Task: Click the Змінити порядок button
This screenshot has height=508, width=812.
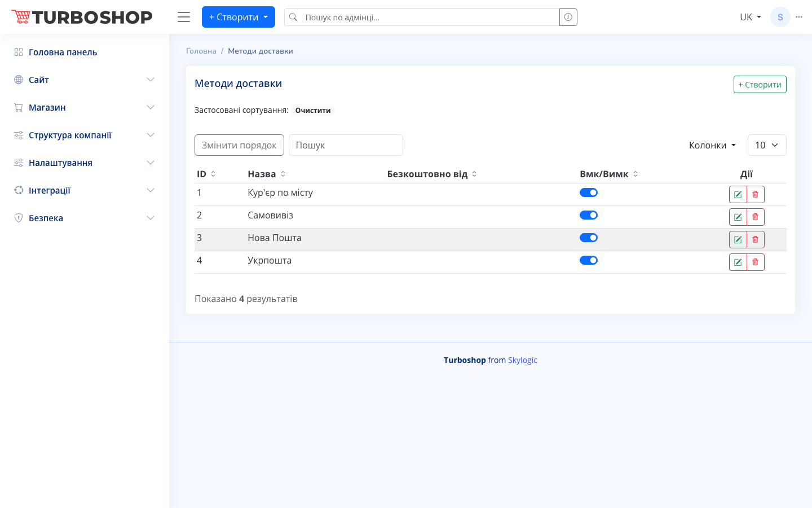Action: (x=239, y=145)
